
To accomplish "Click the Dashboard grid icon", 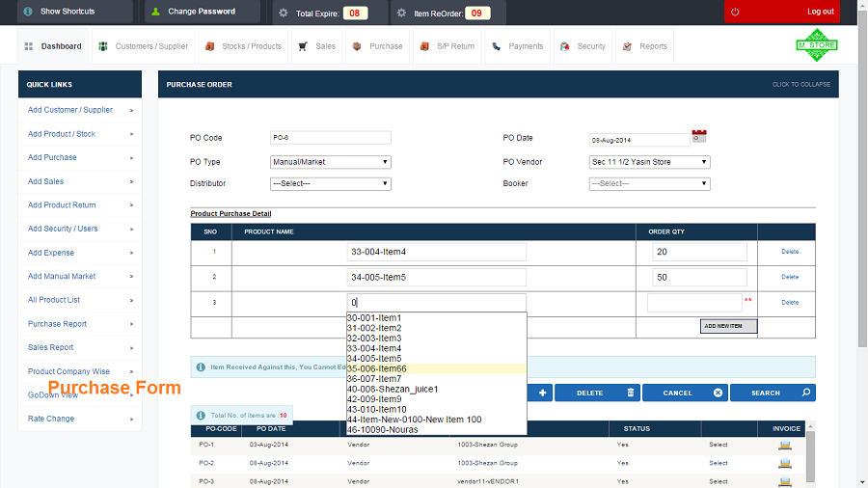I will click(29, 46).
